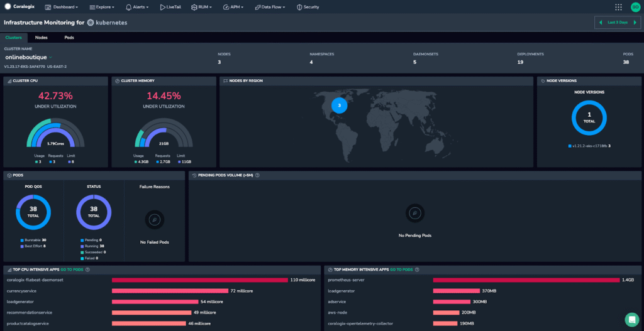The width and height of the screenshot is (644, 331).
Task: Toggle the Running status legend swatch
Action: pyautogui.click(x=82, y=246)
